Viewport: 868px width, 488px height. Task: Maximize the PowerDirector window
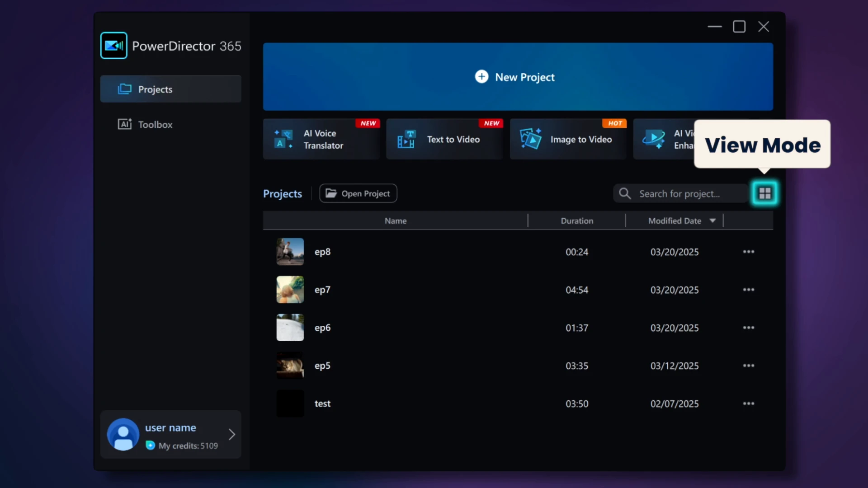click(x=739, y=27)
